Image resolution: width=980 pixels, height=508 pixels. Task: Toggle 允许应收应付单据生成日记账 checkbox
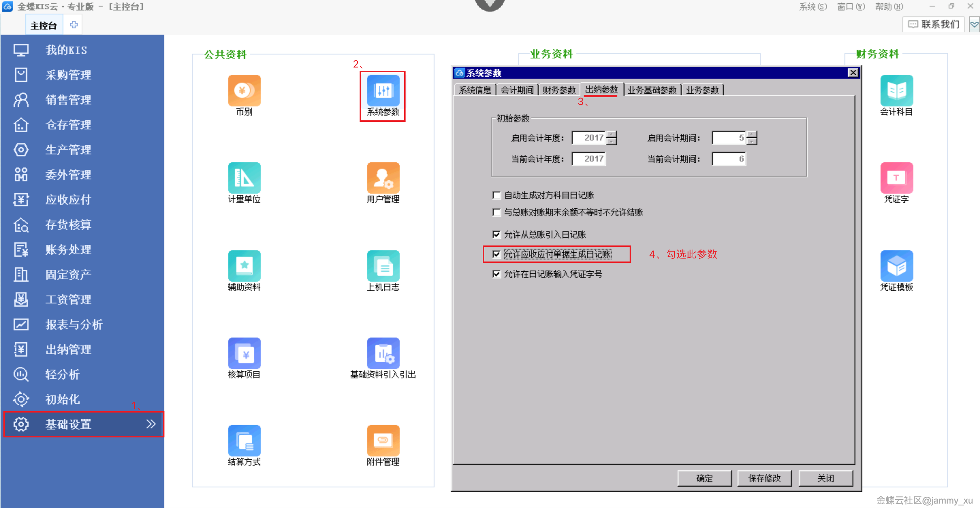pos(496,254)
